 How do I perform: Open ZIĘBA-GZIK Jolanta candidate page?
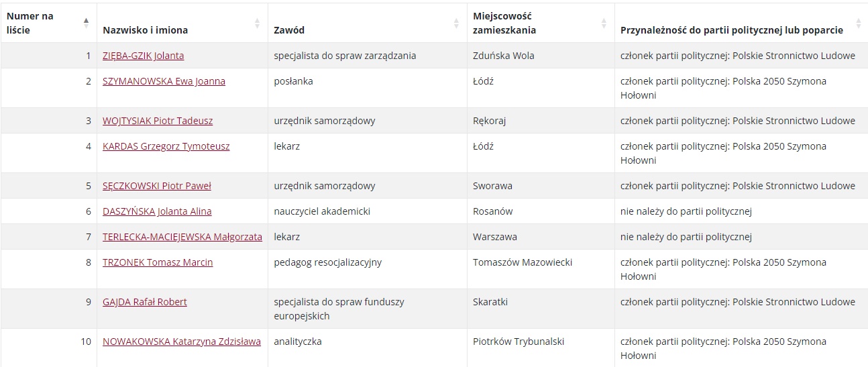[x=143, y=56]
